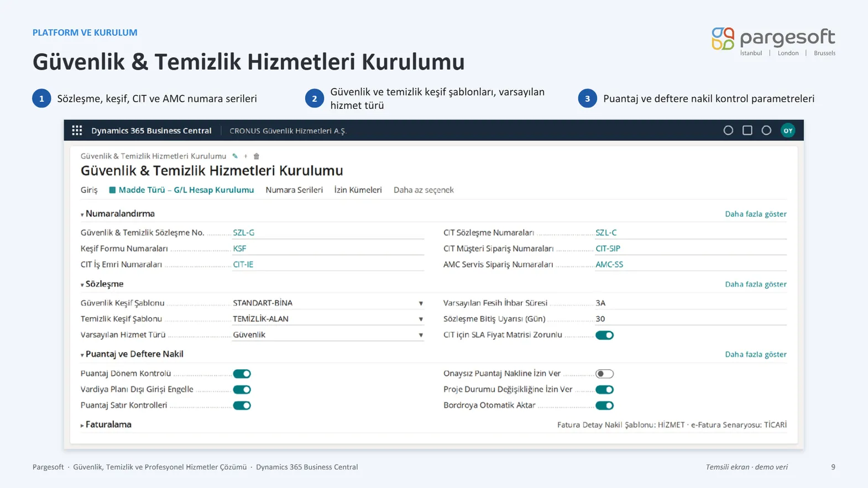Open İzin Kümeleri action
The height and width of the screenshot is (488, 868).
click(358, 190)
